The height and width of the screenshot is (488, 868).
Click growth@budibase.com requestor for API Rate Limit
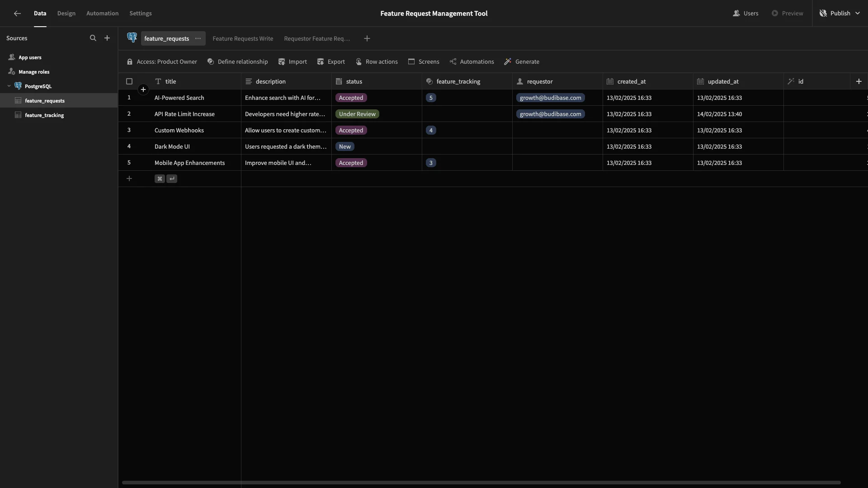(x=550, y=114)
